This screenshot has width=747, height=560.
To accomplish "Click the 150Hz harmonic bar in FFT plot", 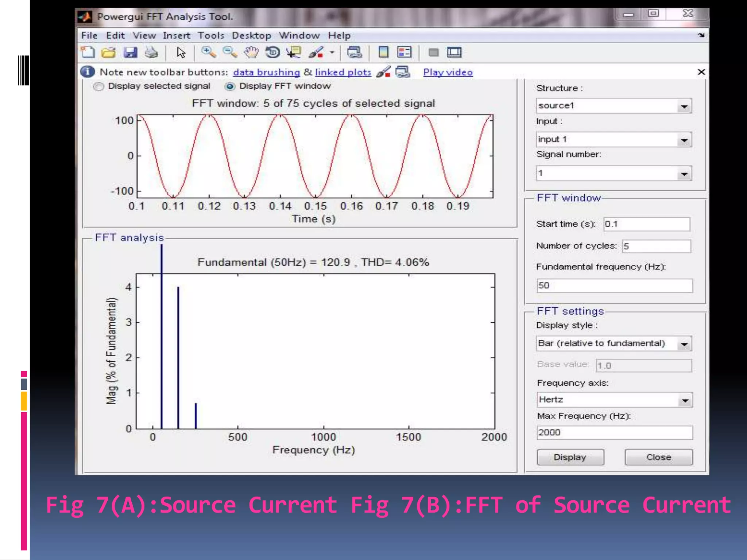I will tap(178, 358).
